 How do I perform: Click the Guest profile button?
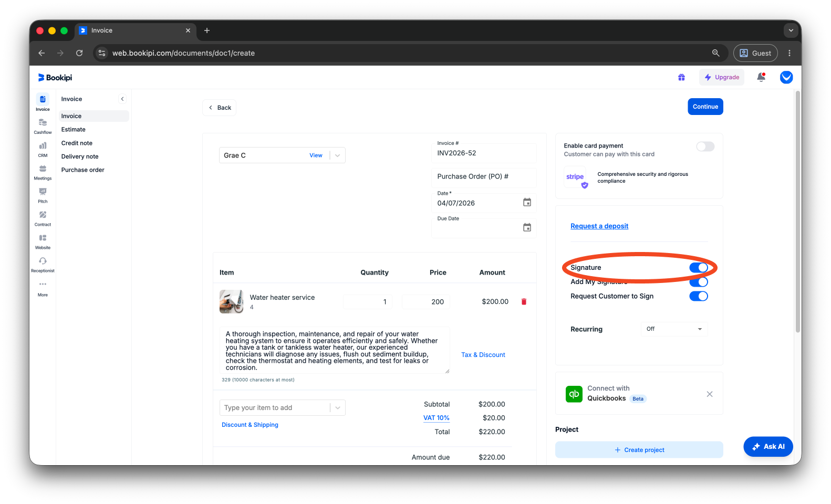coord(755,53)
